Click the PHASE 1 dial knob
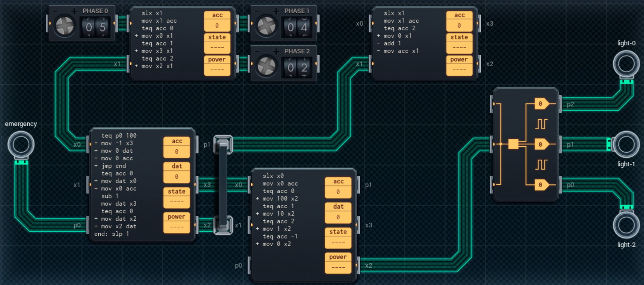Viewport: 644px width, 285px height. point(266,26)
